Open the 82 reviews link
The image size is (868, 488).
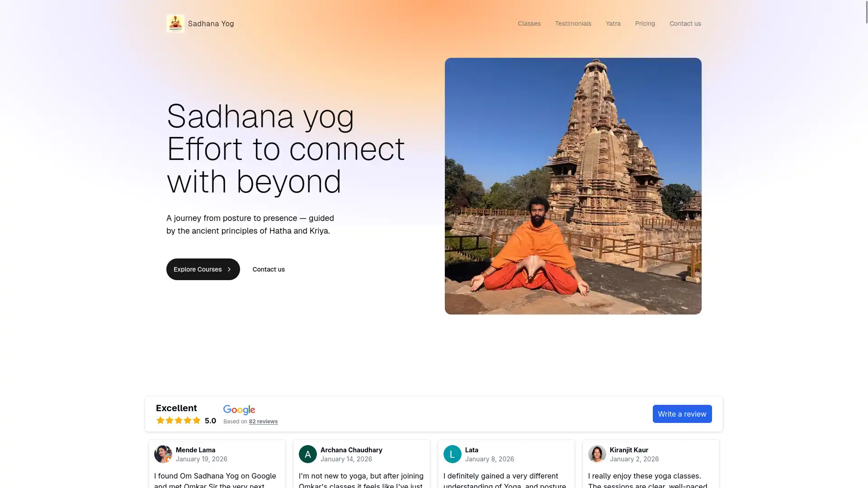[x=263, y=422]
